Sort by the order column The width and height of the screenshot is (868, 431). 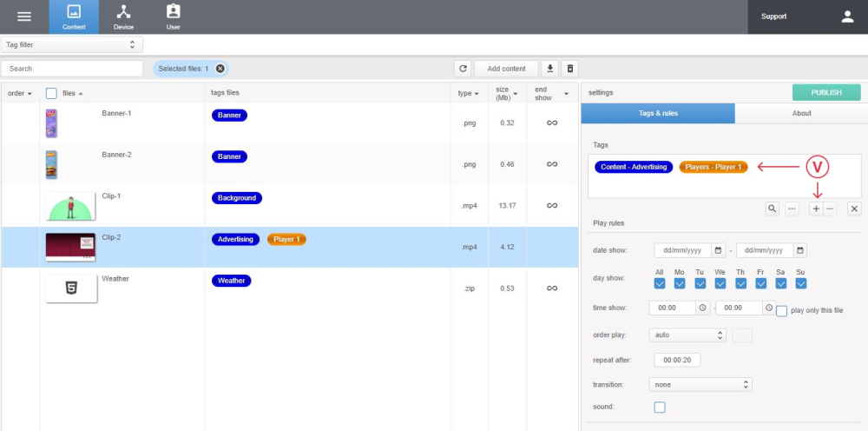point(19,94)
